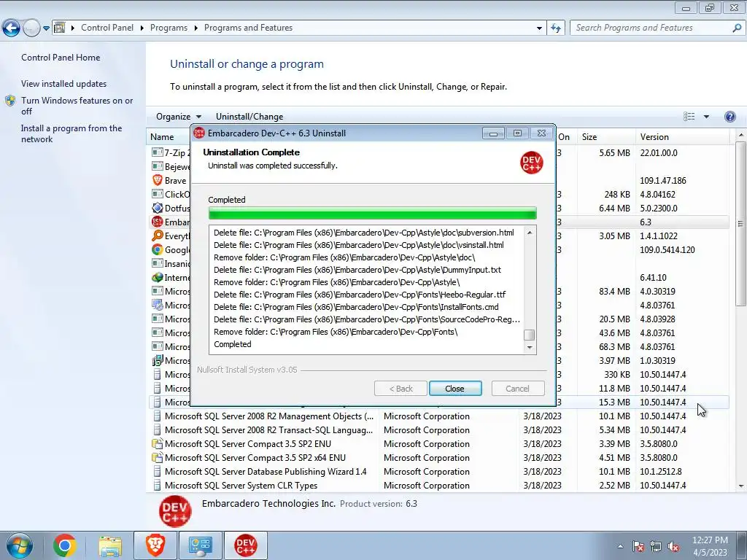
Task: Expand the address bar history dropdown
Action: tap(539, 28)
